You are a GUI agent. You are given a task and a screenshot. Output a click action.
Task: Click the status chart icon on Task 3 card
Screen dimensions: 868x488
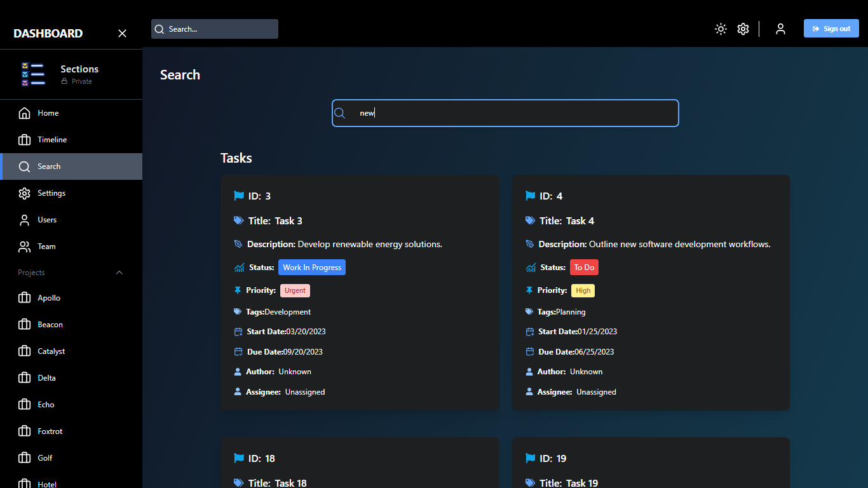239,268
